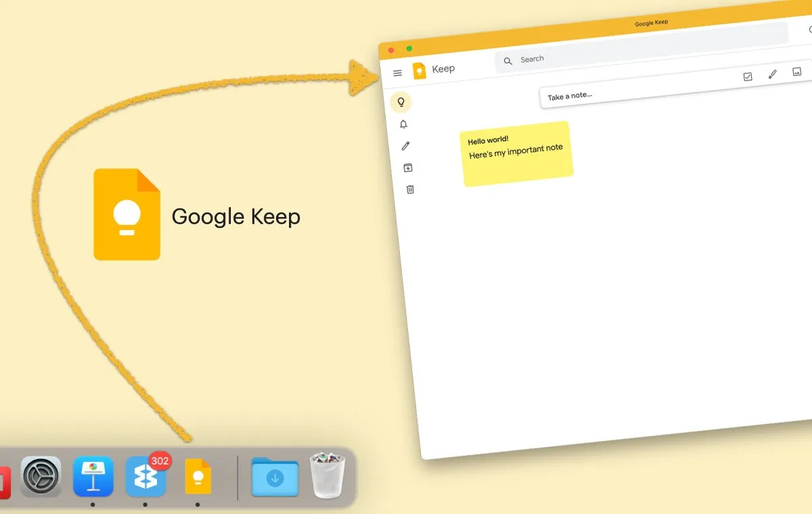
Task: Launch Keynote from the dock
Action: point(93,477)
